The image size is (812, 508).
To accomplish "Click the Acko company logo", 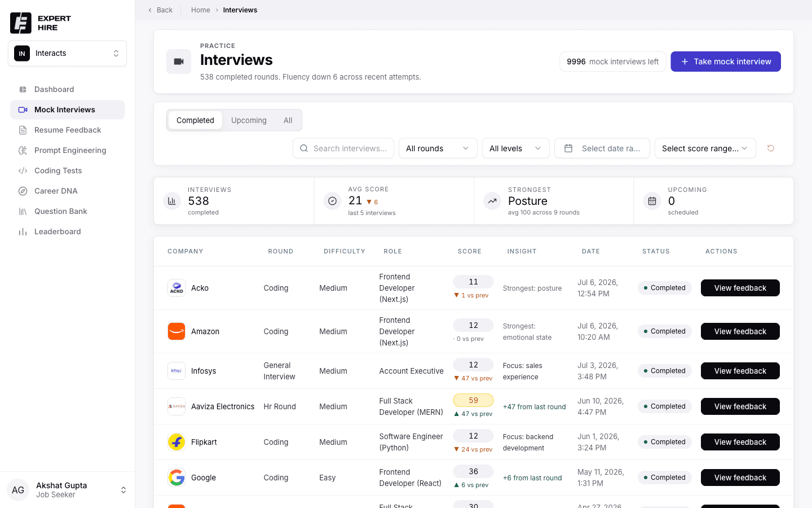I will [176, 288].
